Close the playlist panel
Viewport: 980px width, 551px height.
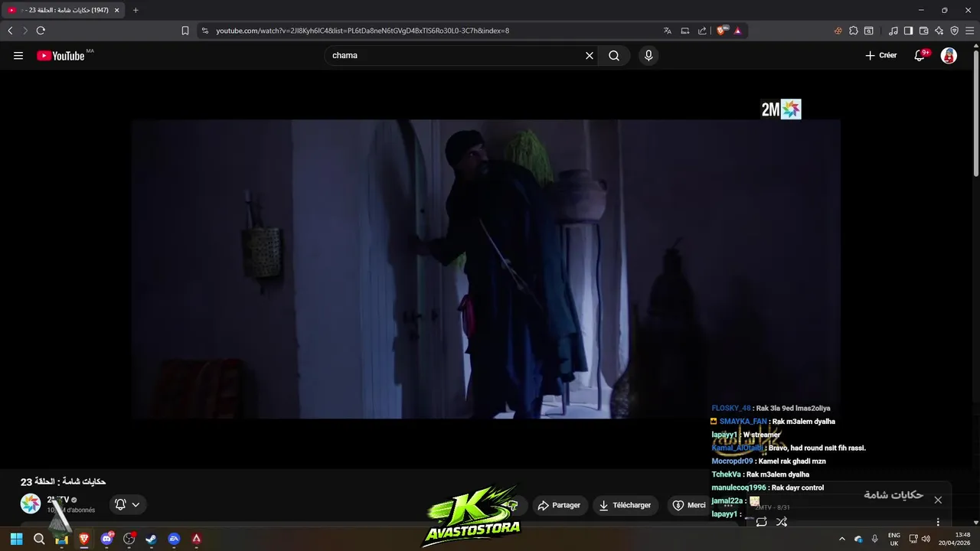[x=938, y=500]
